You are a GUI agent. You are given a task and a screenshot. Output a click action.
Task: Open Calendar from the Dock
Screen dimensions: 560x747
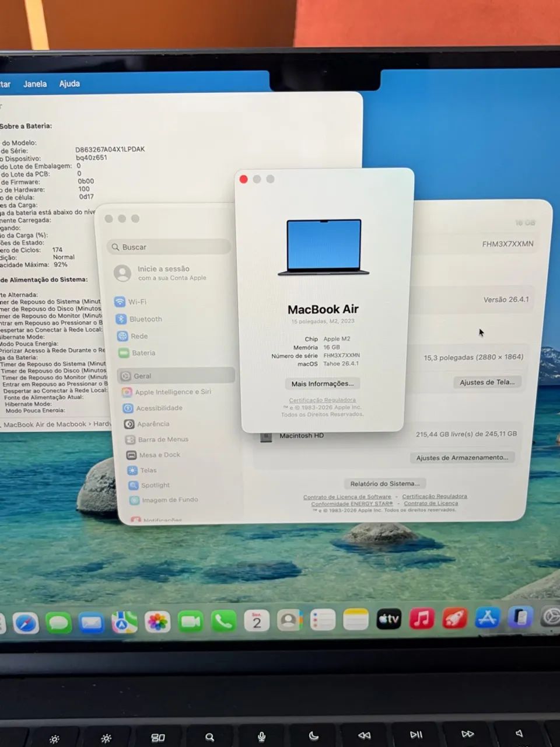[257, 620]
